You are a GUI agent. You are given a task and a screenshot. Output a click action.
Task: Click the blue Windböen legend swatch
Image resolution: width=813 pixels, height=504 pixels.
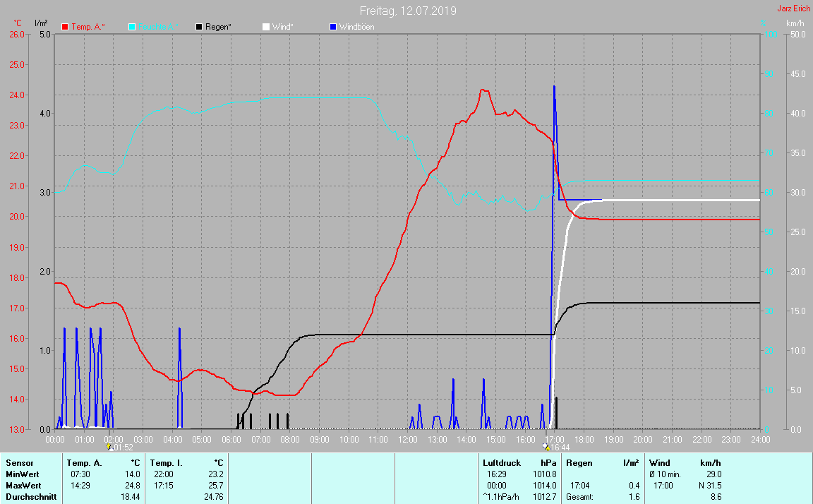tap(333, 27)
